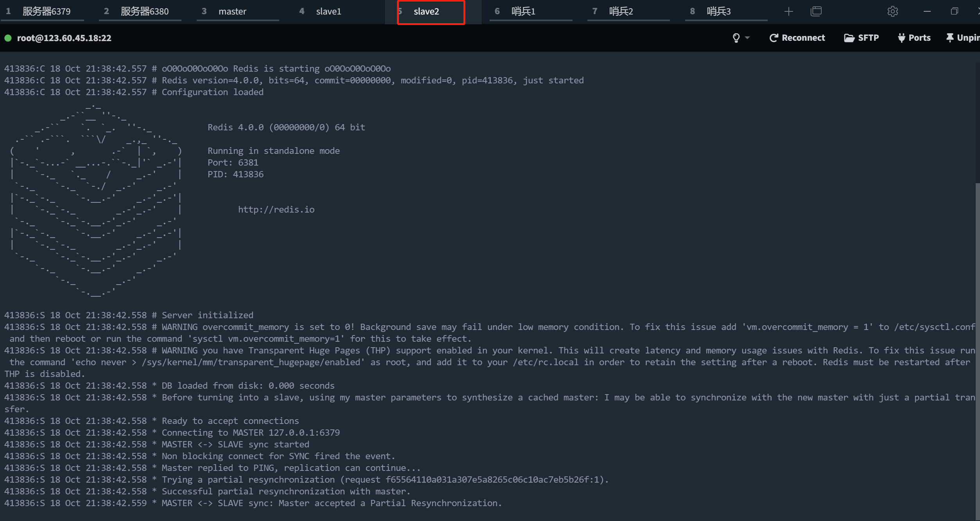
Task: Open the 哨兵2 tab
Action: [x=621, y=11]
